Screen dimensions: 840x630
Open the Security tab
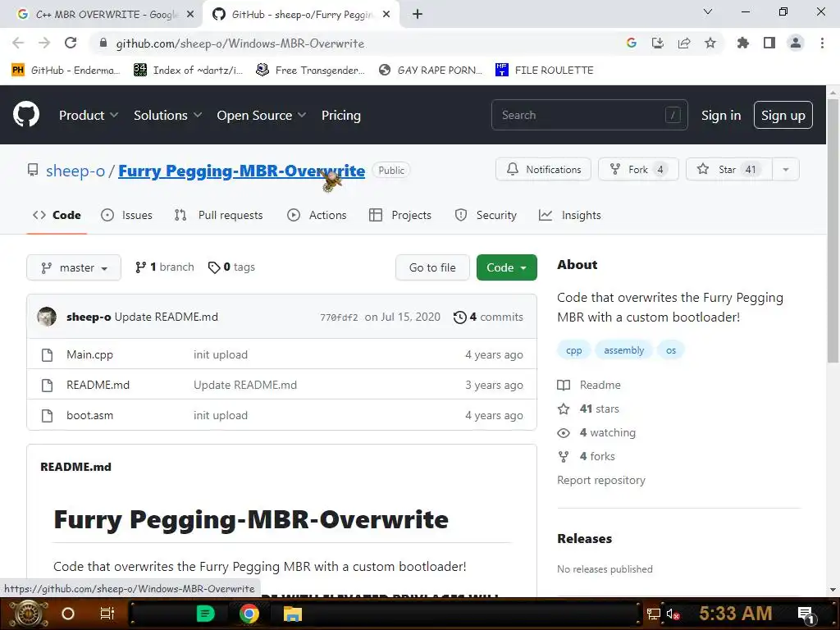486,216
